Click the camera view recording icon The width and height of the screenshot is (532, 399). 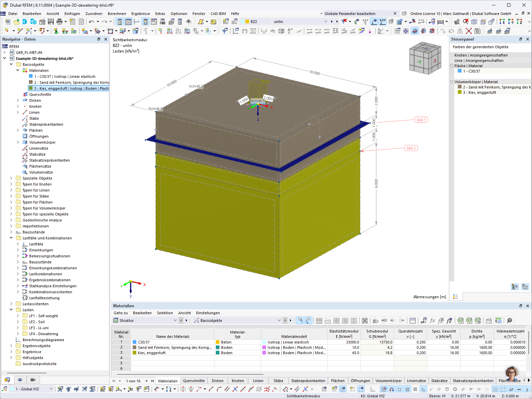point(32,380)
